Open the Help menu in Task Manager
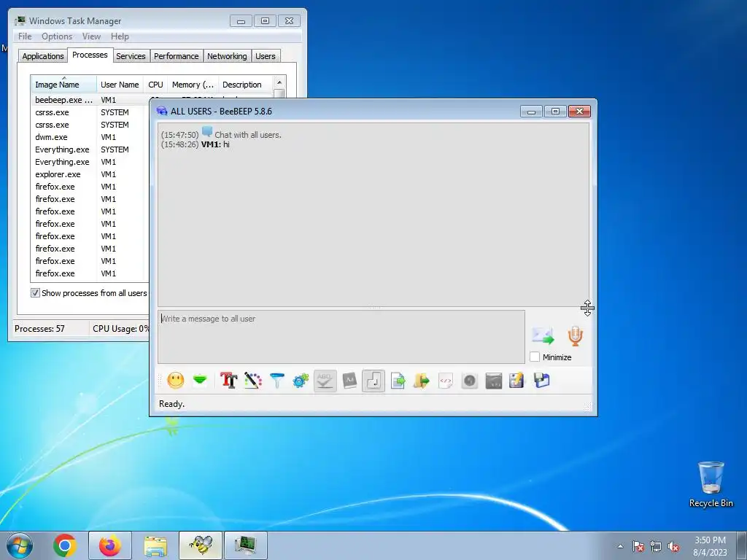The width and height of the screenshot is (747, 560). (120, 36)
